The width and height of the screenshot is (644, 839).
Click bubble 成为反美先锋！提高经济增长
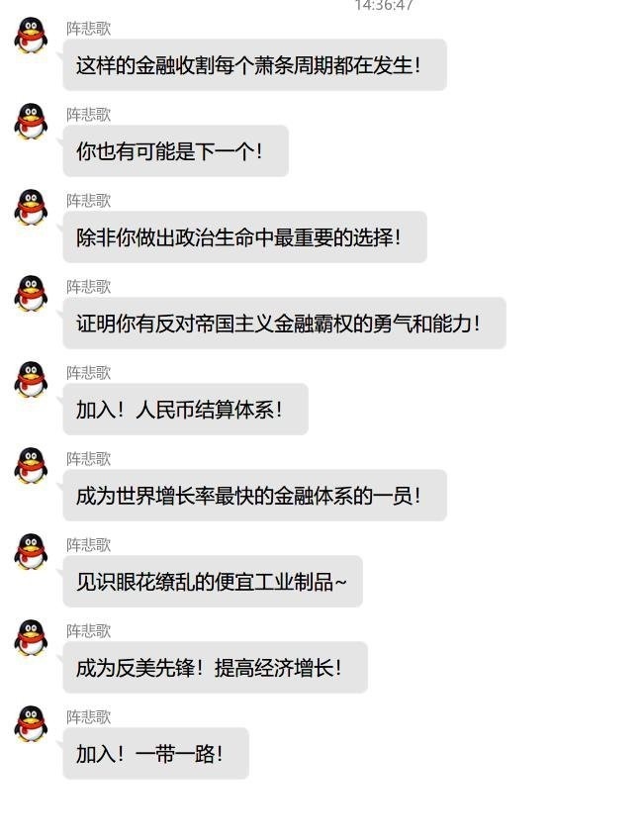click(x=215, y=667)
